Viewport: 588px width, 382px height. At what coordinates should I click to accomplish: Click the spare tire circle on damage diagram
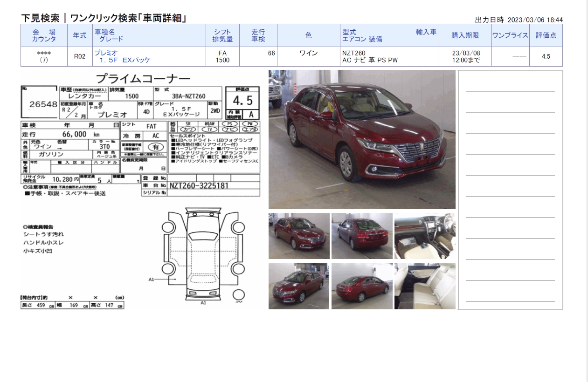238,295
